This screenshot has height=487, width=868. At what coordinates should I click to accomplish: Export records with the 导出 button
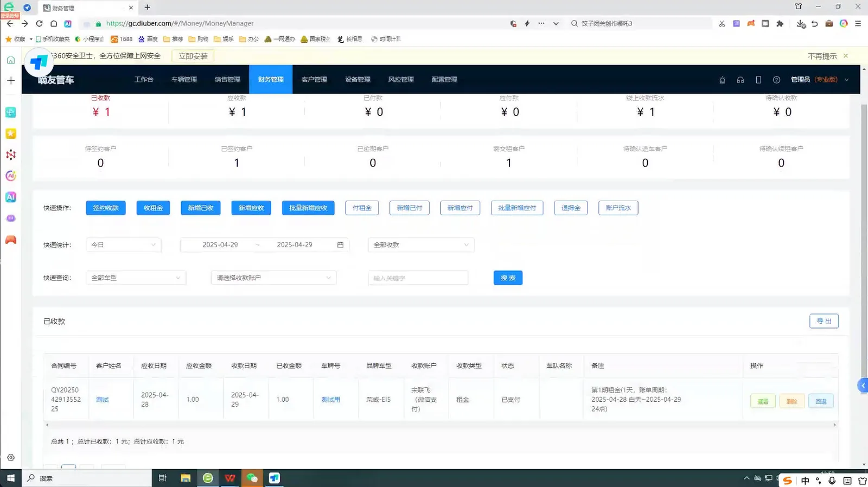[x=824, y=321]
